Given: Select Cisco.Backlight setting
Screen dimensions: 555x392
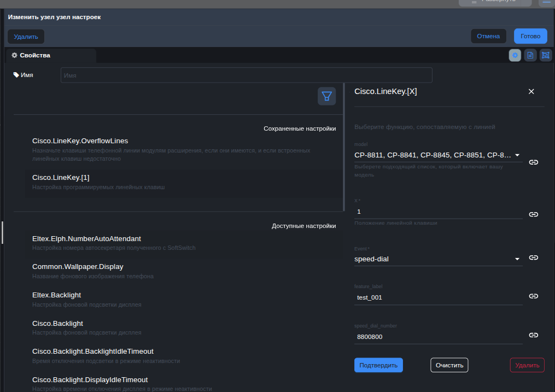Looking at the screenshot, I should (183, 327).
